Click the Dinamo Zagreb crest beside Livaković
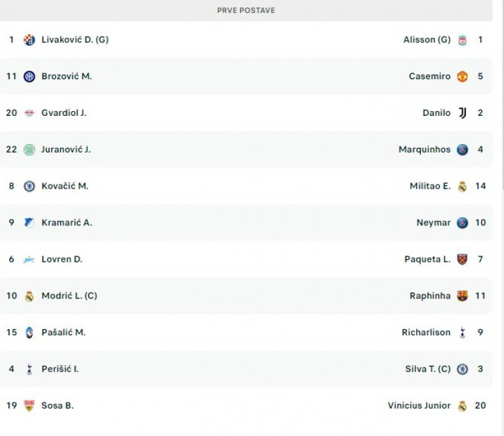 29,40
